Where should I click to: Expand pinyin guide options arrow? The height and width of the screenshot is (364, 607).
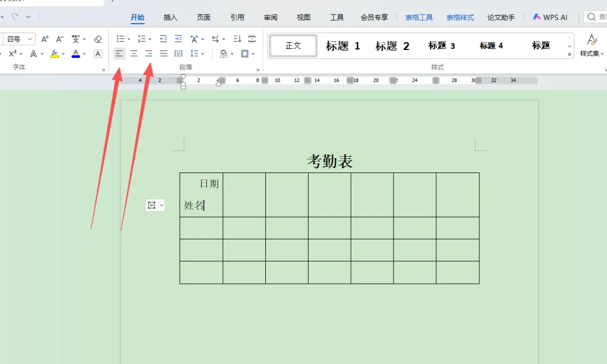[84, 39]
